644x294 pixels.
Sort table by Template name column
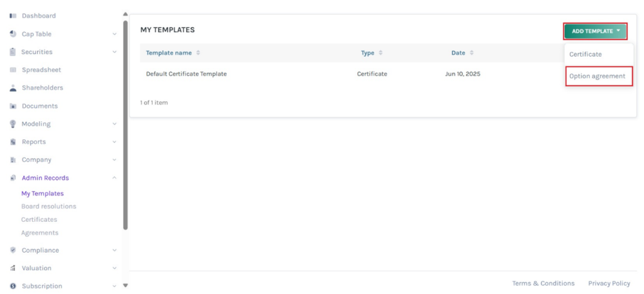pyautogui.click(x=198, y=53)
